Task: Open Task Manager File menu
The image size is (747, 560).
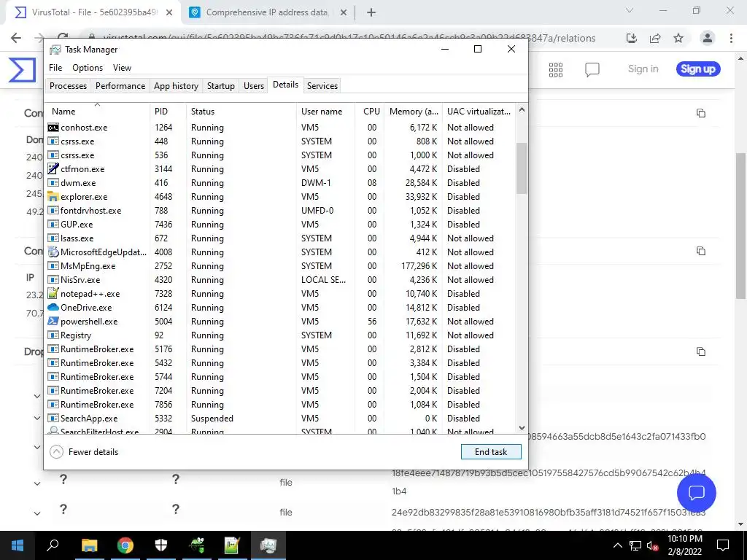Action: point(55,68)
